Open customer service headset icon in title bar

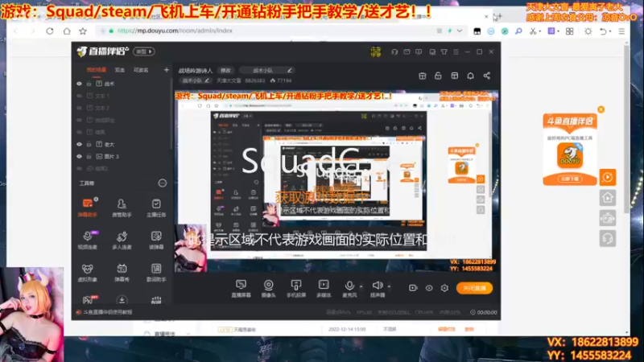(x=394, y=51)
